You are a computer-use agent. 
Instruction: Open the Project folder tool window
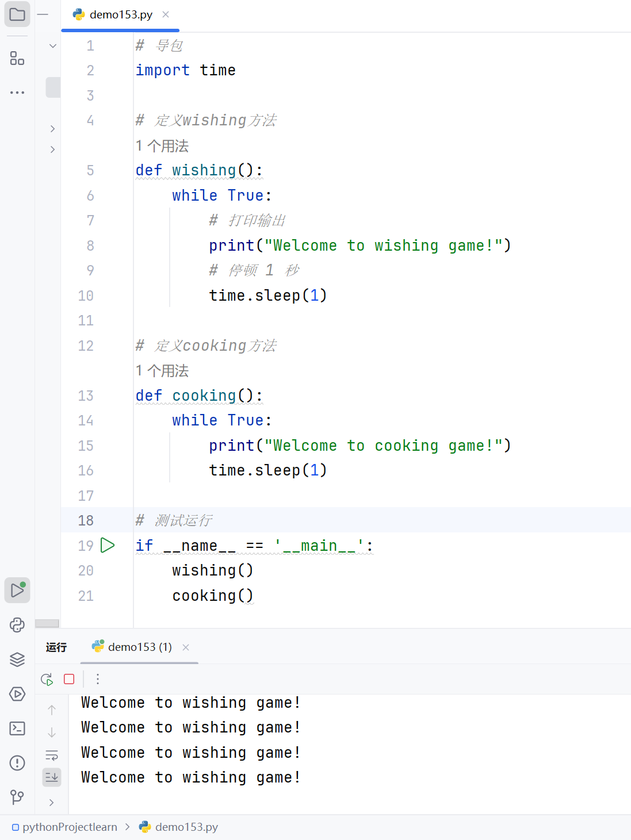tap(17, 14)
